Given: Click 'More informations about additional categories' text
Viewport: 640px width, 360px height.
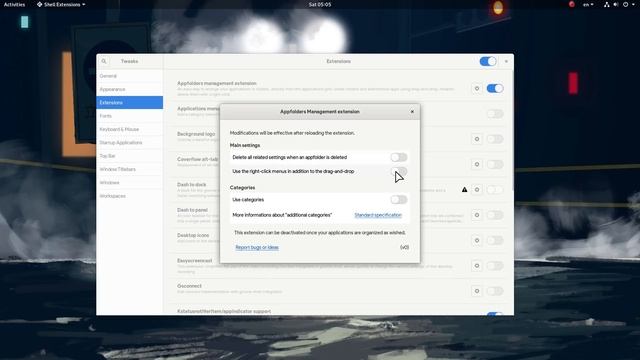Looking at the screenshot, I should [282, 215].
